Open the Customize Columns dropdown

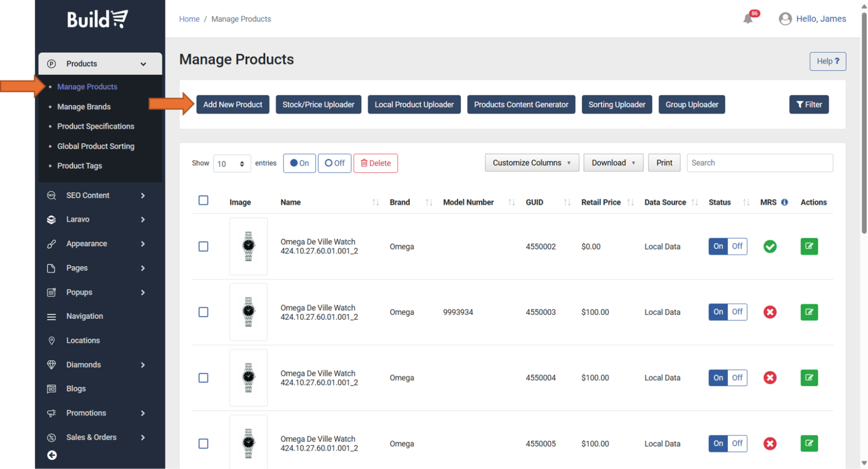coord(531,163)
